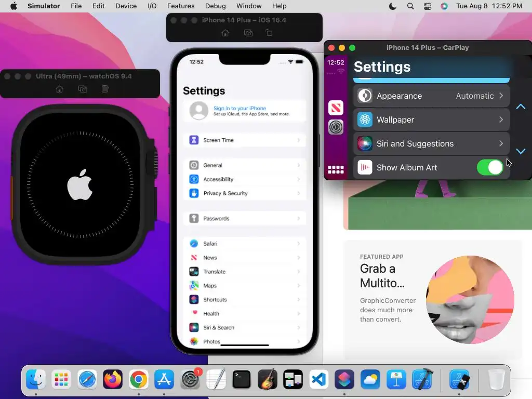This screenshot has height=399, width=532.
Task: Open Photos row in iPhone Settings
Action: click(245, 341)
